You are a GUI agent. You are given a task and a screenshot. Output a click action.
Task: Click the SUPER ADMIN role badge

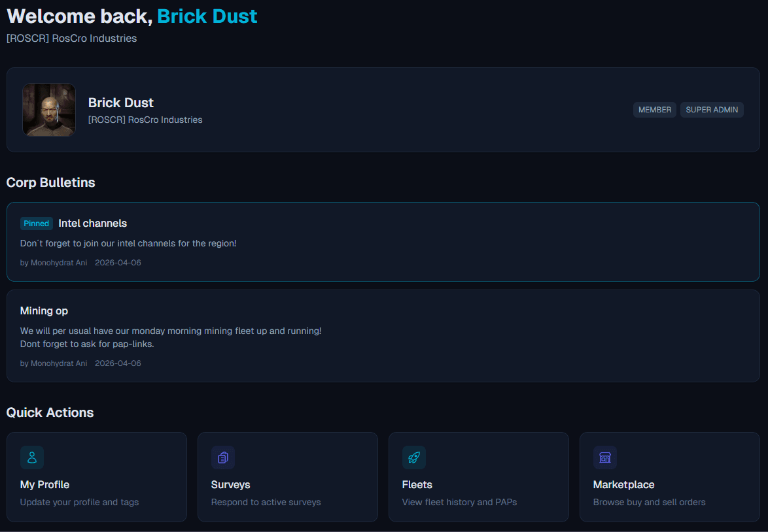pyautogui.click(x=712, y=110)
